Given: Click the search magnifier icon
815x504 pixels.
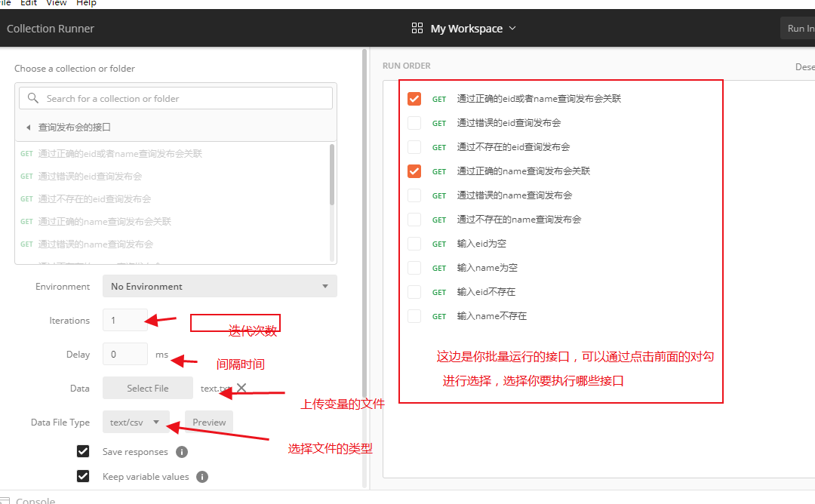Looking at the screenshot, I should point(32,97).
